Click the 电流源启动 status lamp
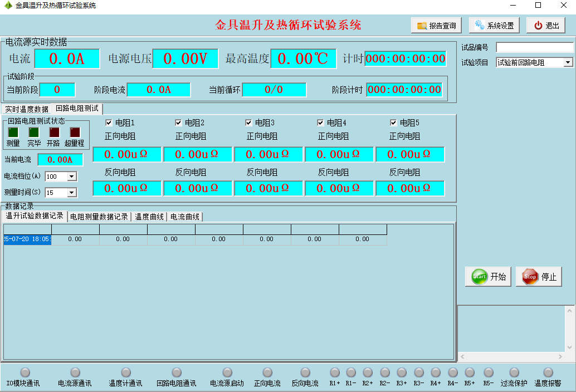This screenshot has width=576, height=392. coord(227,373)
